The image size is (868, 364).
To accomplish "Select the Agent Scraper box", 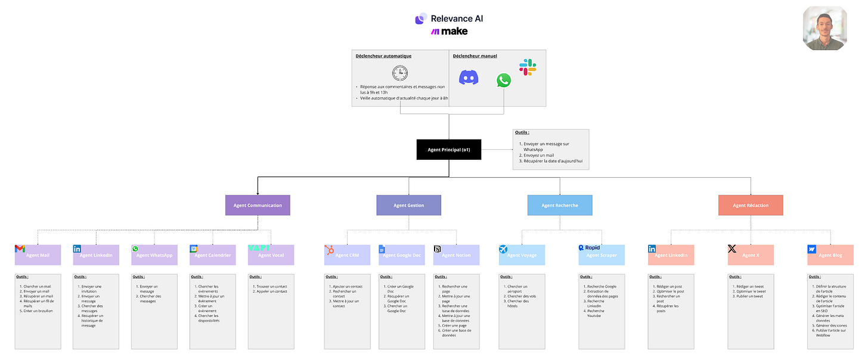I will (x=602, y=255).
